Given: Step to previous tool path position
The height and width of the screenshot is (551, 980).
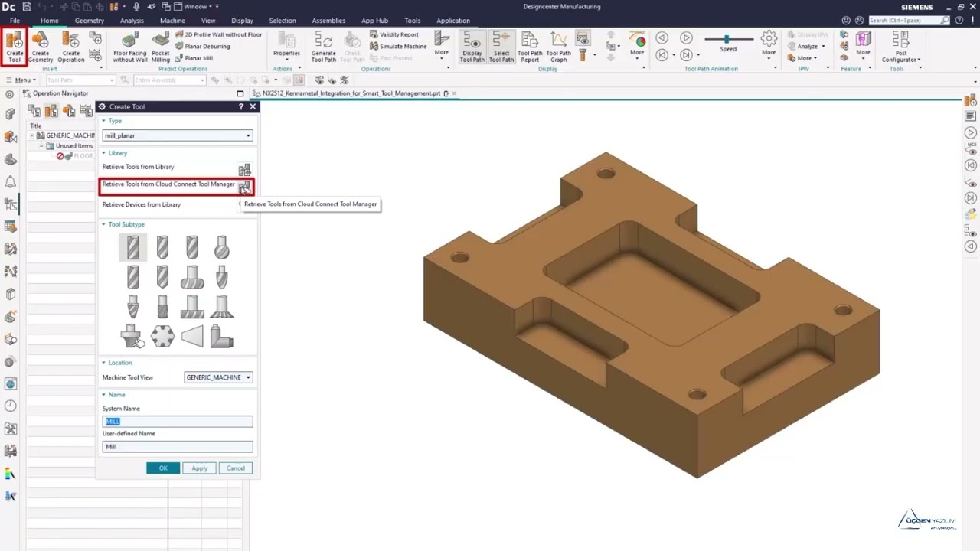Looking at the screenshot, I should (662, 54).
